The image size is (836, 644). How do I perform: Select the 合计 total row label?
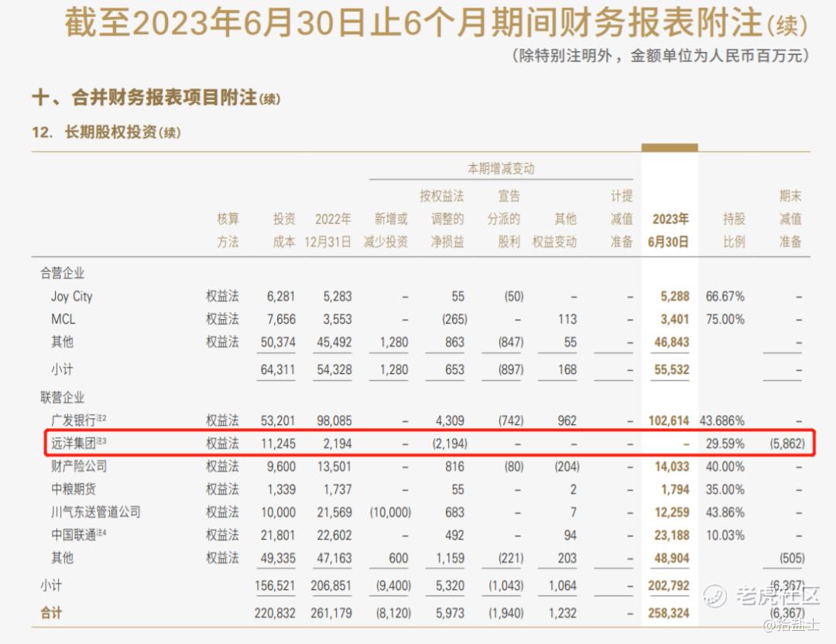click(x=51, y=613)
